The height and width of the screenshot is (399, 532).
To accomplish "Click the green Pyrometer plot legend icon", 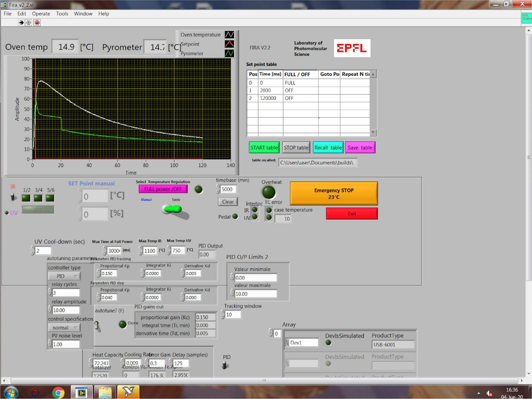I will (x=229, y=53).
